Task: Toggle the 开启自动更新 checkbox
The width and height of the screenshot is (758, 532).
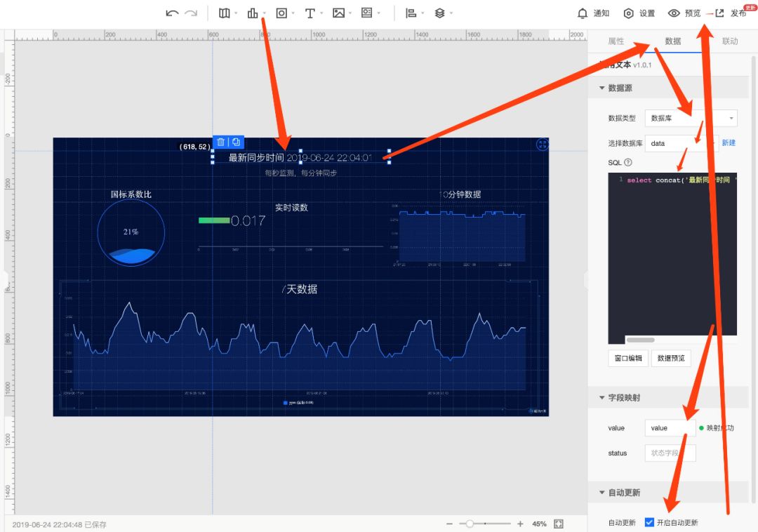Action: 649,522
